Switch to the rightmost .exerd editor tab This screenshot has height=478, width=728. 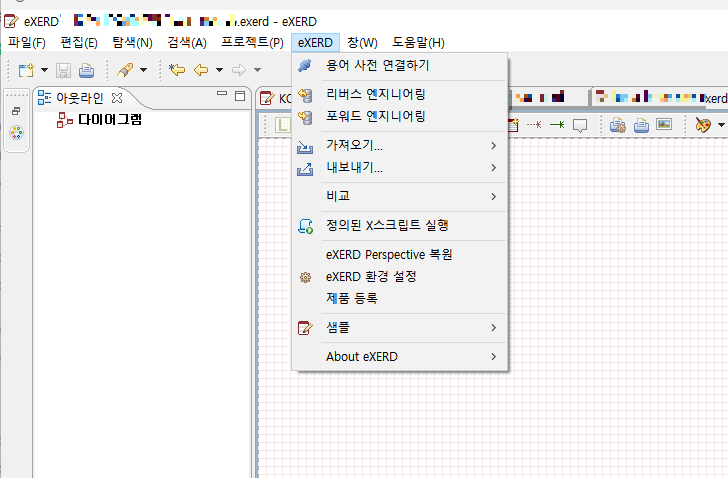point(661,98)
